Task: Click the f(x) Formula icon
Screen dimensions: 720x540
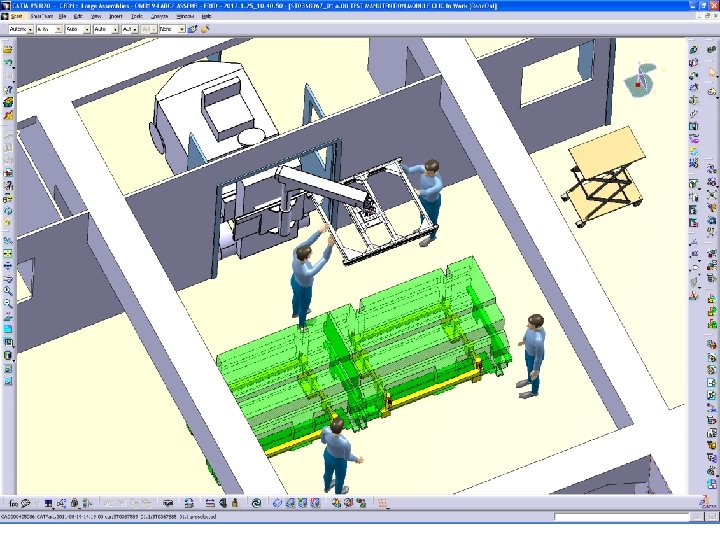Action: click(x=13, y=504)
